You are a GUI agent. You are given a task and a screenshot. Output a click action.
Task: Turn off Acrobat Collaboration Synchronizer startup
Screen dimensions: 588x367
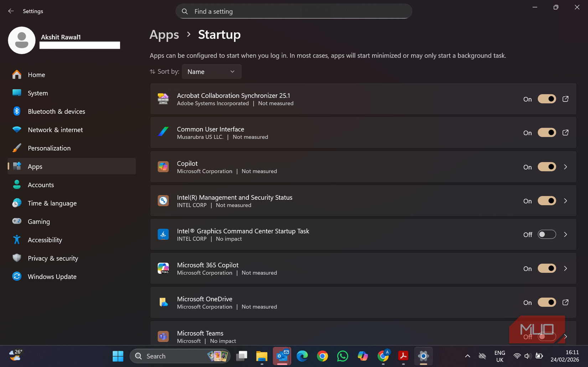pyautogui.click(x=546, y=99)
